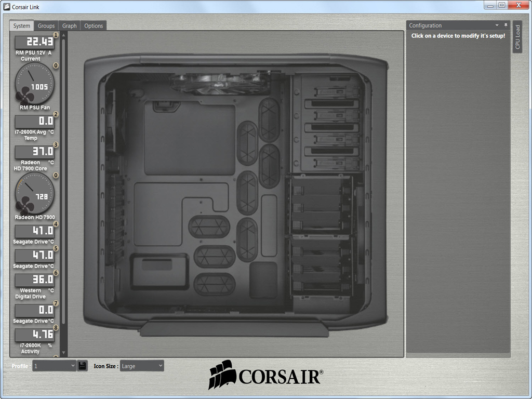Click the 'i7-2600K Activity' label
Viewport: 532px width, 399px height.
click(x=30, y=349)
